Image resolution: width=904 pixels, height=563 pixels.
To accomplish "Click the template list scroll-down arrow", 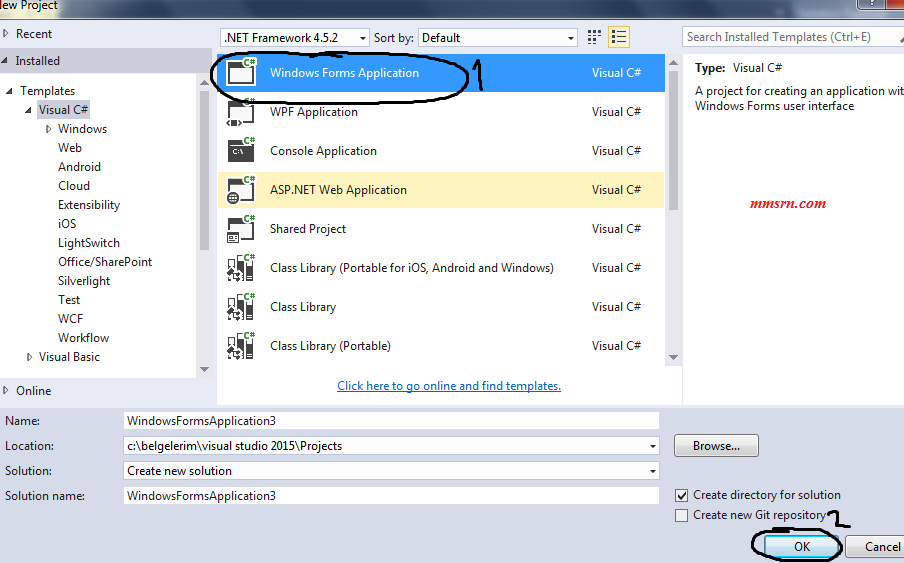I will click(x=673, y=358).
